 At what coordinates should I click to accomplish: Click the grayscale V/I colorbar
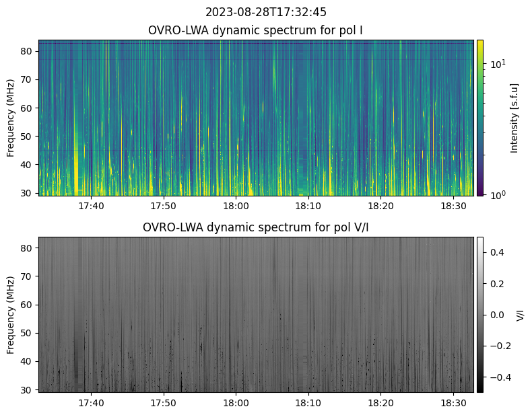[x=480, y=314]
